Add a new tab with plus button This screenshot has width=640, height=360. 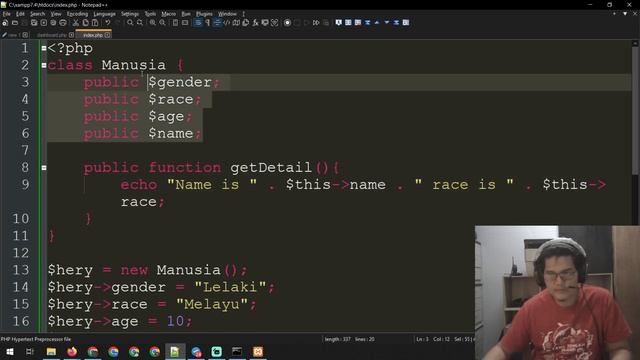point(614,14)
